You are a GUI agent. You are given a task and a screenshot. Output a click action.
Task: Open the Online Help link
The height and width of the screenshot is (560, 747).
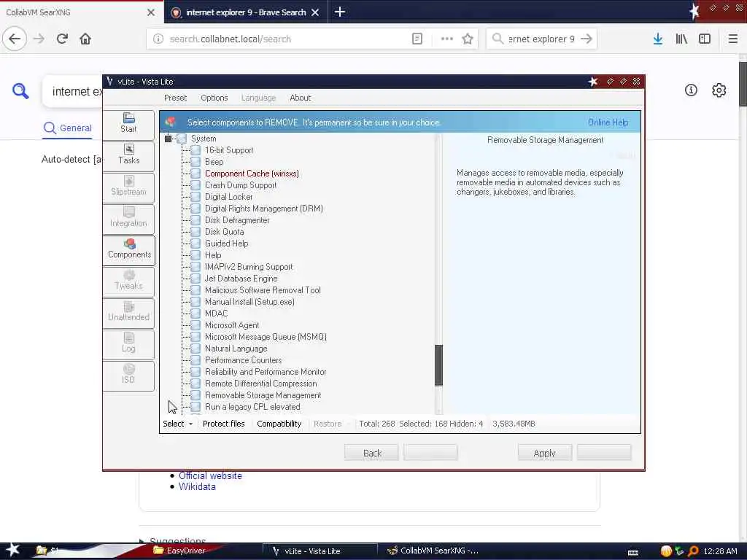click(608, 122)
